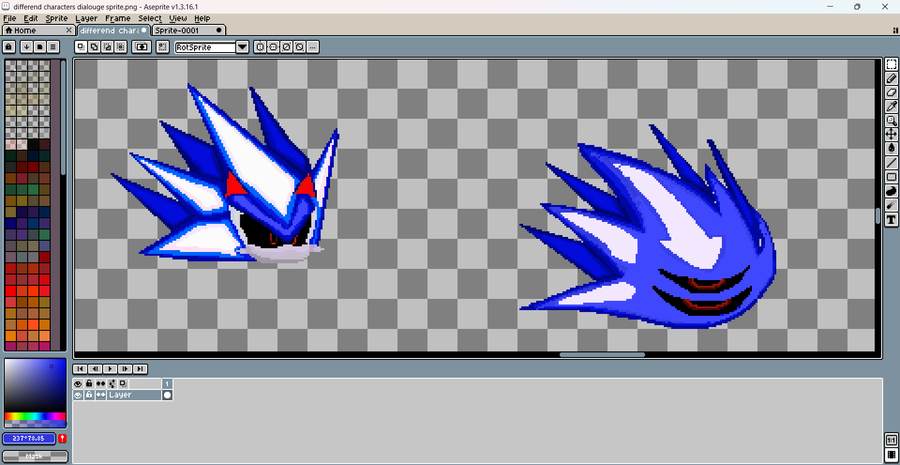Click the first symmetry/transform option button
Viewport: 900px width, 465px height.
tap(259, 47)
